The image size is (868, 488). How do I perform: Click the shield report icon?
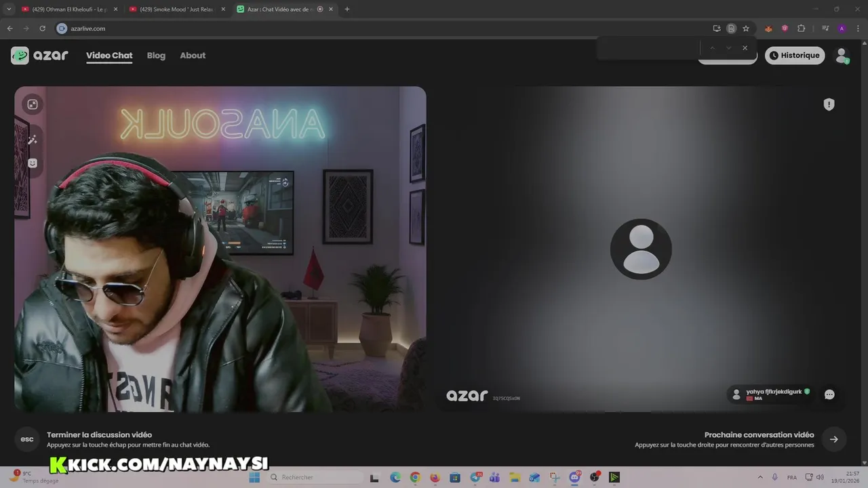pos(829,104)
